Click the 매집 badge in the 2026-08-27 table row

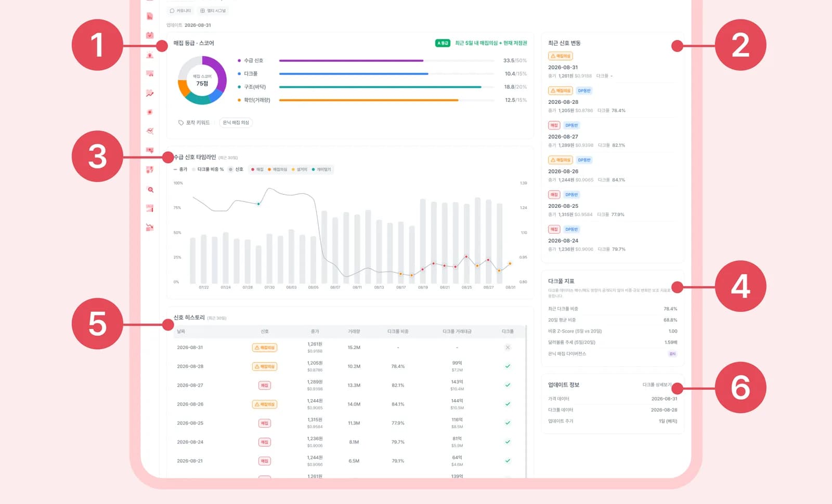[265, 386]
